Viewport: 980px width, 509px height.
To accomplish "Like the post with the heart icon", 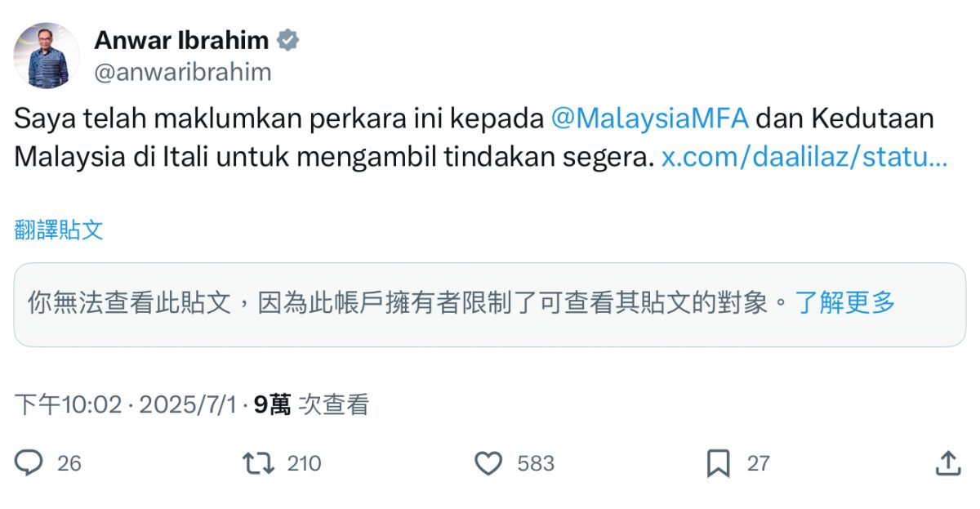I will (x=488, y=463).
